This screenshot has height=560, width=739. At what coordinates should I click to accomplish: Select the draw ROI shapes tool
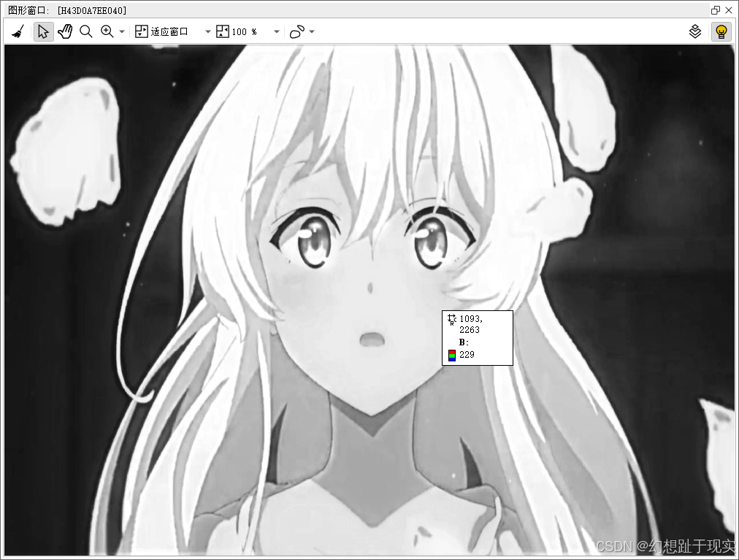297,31
